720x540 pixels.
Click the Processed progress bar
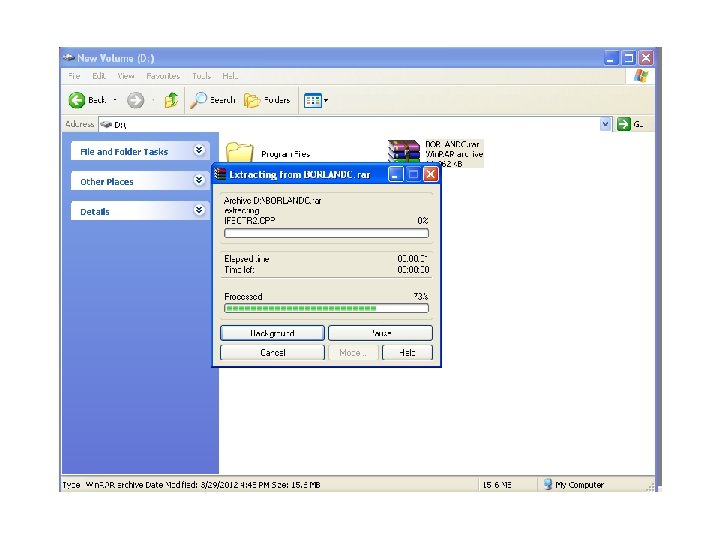click(x=326, y=308)
